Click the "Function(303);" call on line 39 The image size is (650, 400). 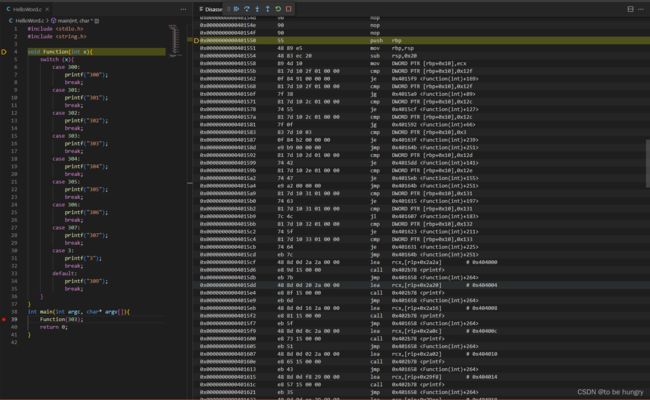click(61, 320)
